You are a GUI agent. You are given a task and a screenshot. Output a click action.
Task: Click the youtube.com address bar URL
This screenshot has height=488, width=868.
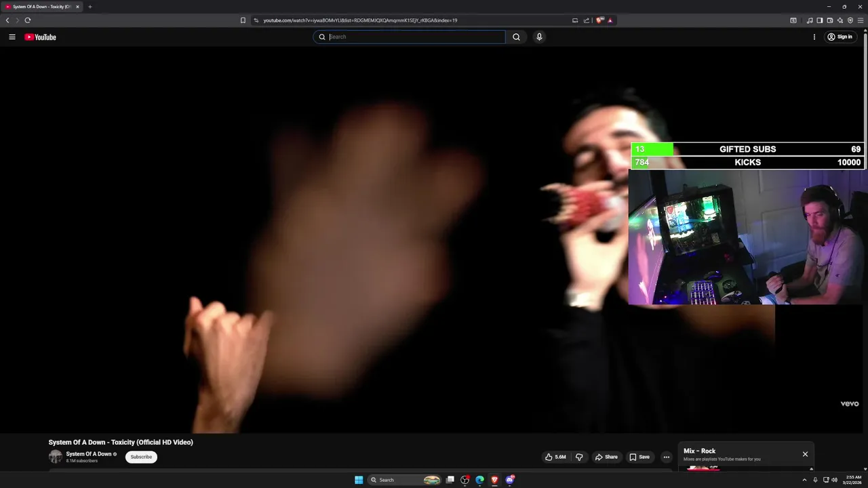[x=360, y=20]
